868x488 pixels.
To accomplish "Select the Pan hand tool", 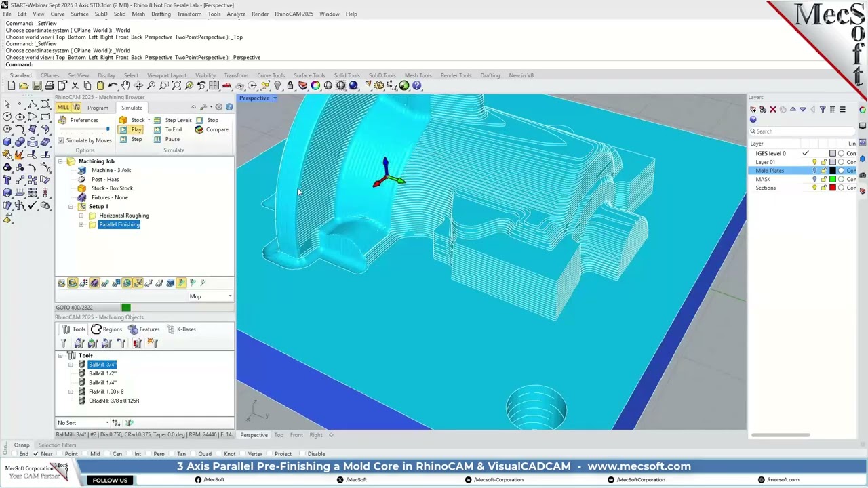I will (125, 85).
